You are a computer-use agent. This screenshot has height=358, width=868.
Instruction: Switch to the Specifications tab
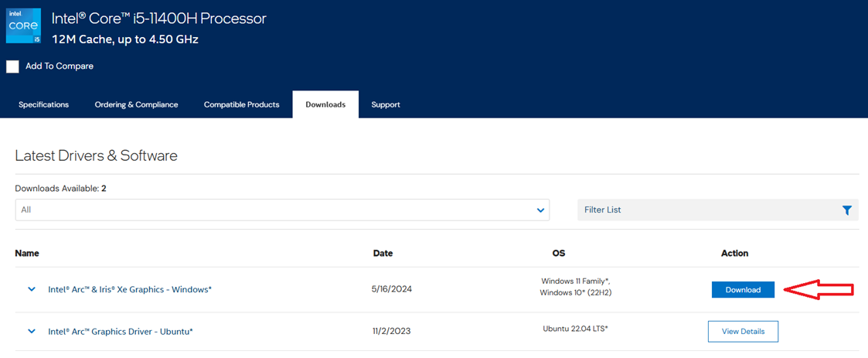(x=43, y=104)
